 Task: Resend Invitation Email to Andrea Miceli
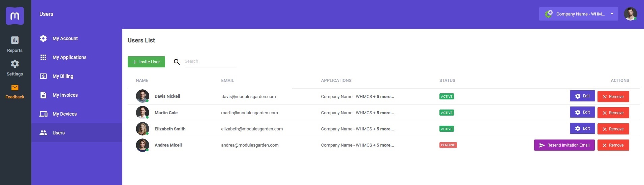564,145
